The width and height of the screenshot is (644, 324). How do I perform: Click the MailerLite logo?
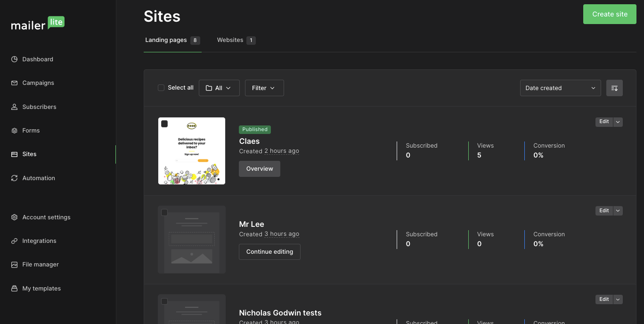pyautogui.click(x=38, y=23)
